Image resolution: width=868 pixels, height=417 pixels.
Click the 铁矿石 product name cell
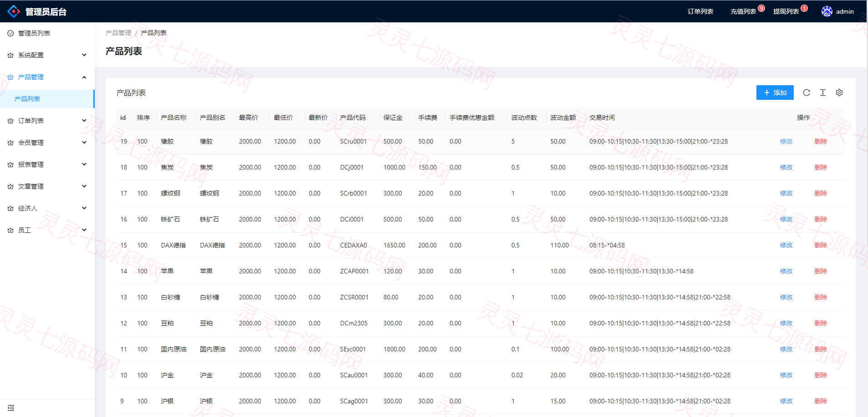tap(170, 219)
